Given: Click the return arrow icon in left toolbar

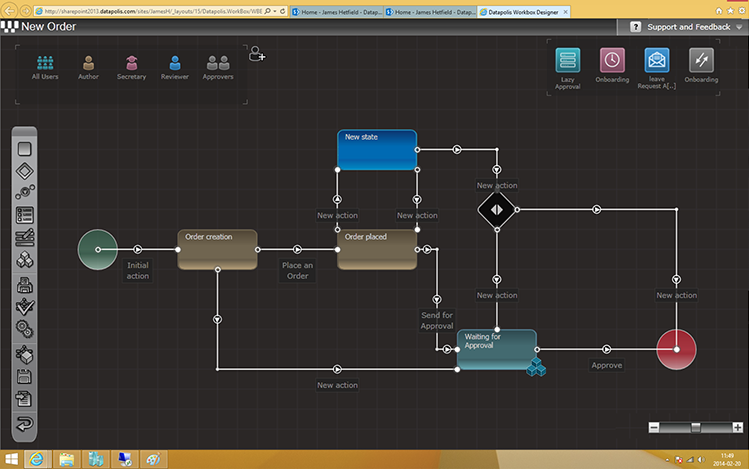Looking at the screenshot, I should point(24,424).
